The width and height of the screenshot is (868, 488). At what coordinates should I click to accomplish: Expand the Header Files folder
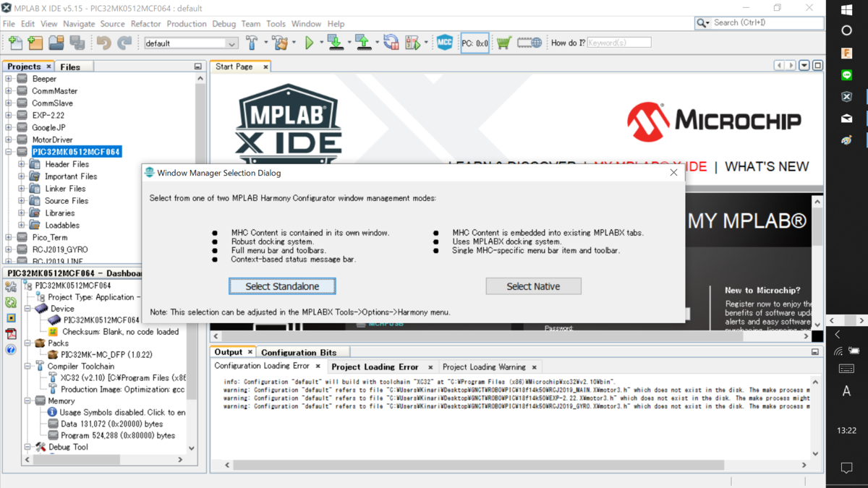point(22,164)
